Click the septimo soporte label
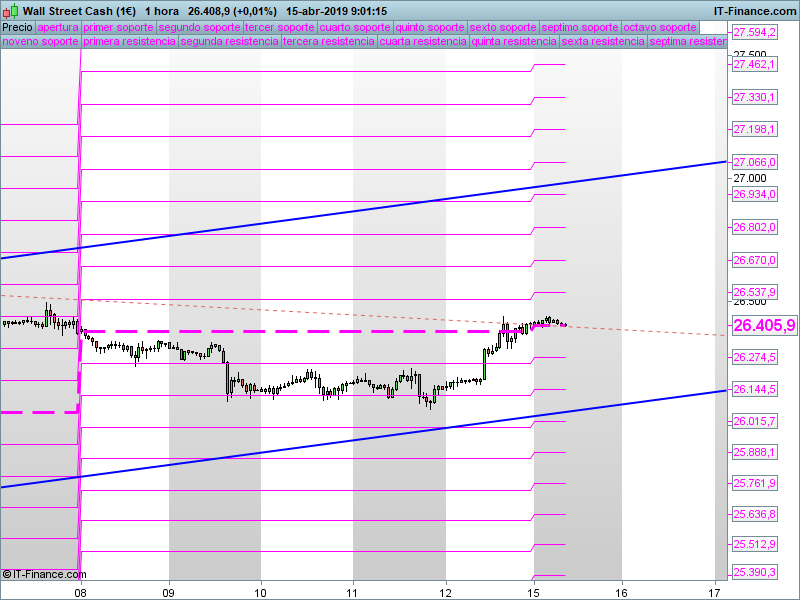 tap(580, 28)
